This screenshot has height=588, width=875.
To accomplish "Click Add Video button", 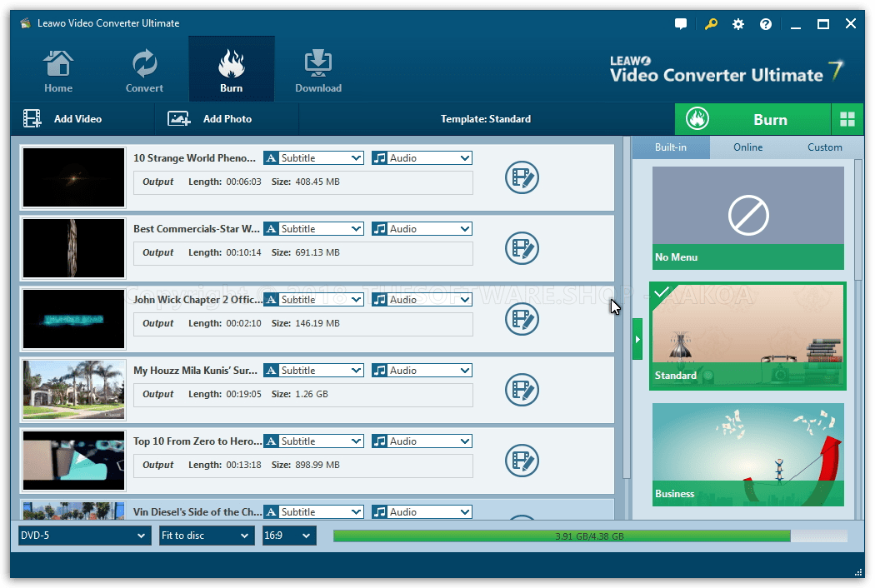I will [x=63, y=119].
